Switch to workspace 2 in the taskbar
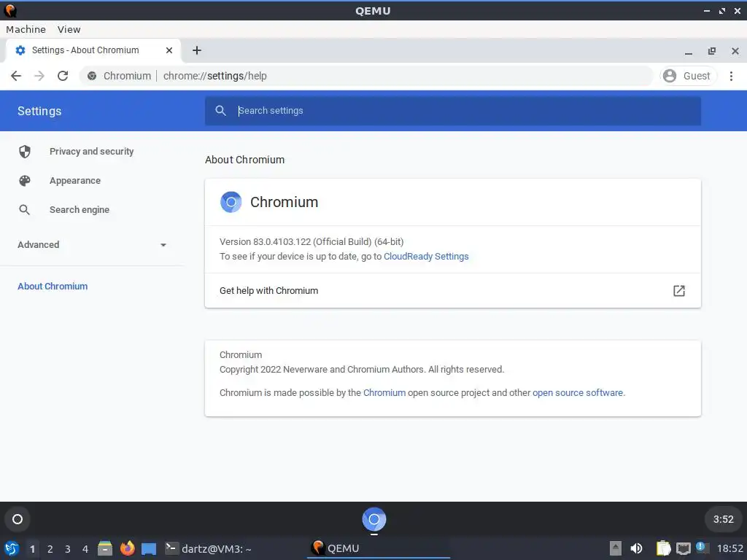 (50, 549)
